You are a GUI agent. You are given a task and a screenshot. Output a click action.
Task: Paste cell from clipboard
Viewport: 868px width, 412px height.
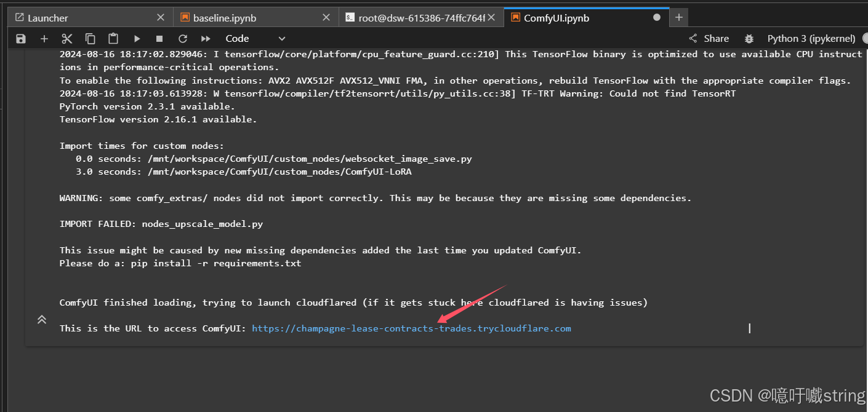[113, 39]
